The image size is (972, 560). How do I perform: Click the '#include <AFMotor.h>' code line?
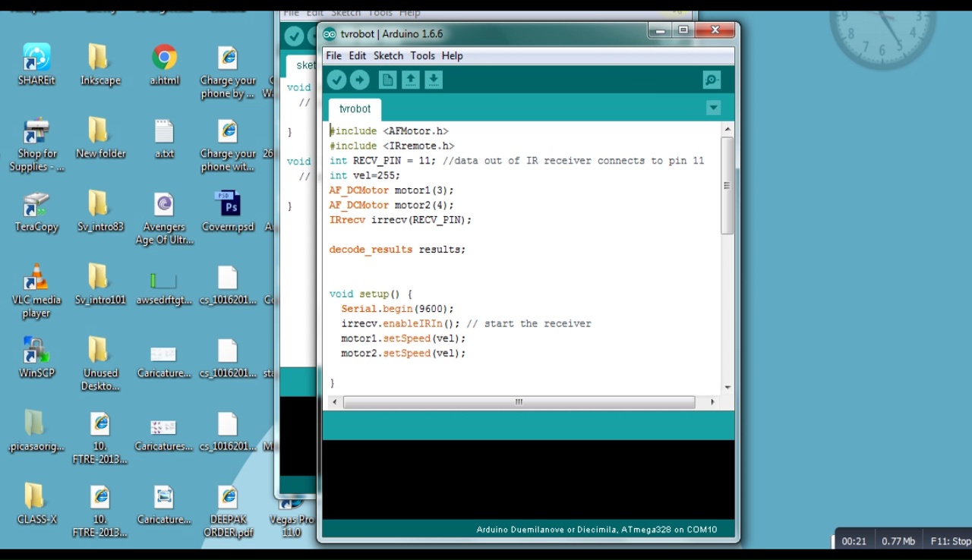389,131
